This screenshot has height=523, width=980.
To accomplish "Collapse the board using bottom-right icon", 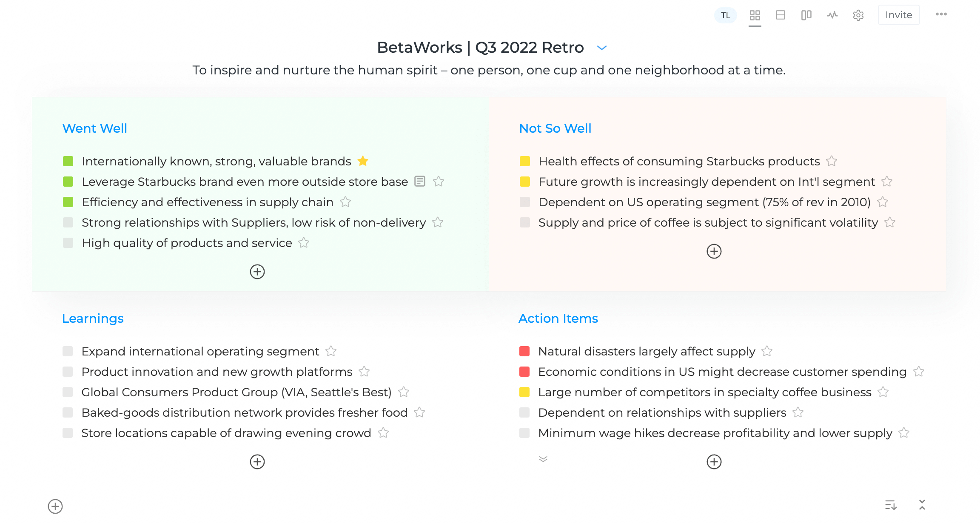I will coord(922,505).
